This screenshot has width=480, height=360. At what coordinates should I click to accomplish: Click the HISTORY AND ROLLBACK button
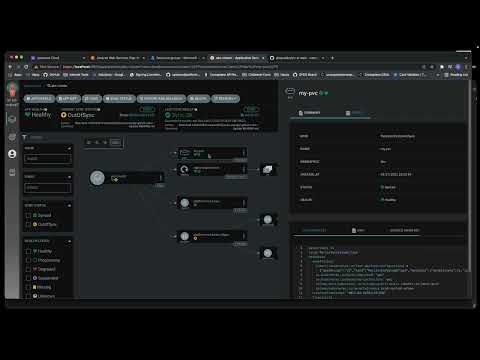[161, 99]
